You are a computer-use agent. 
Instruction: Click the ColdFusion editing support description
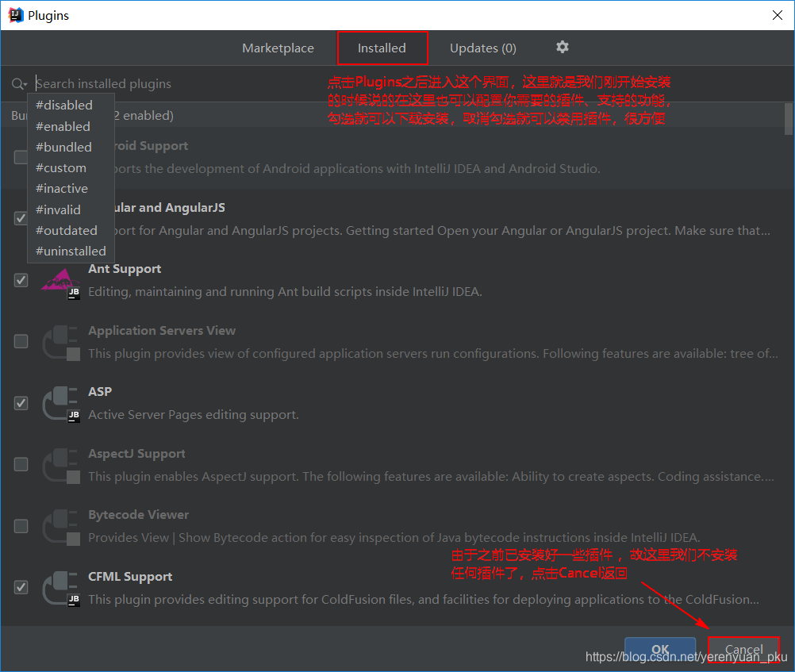click(424, 600)
